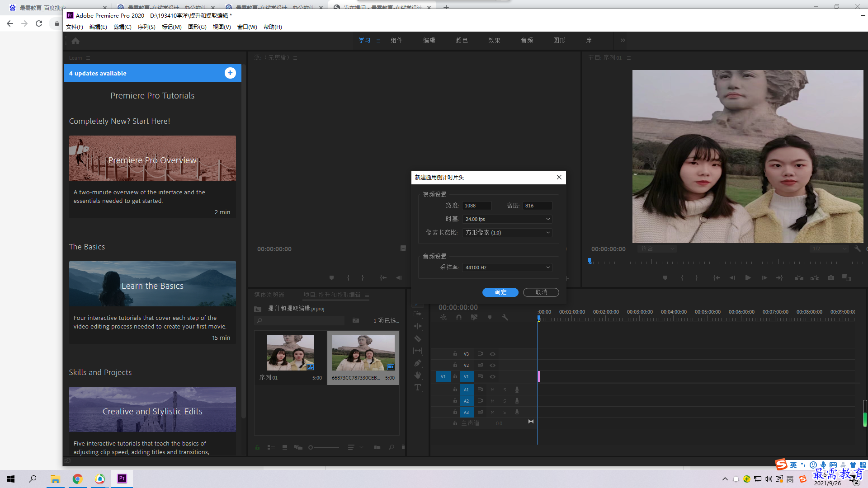This screenshot has width=868, height=488.
Task: Select the Type tool
Action: [x=418, y=387]
